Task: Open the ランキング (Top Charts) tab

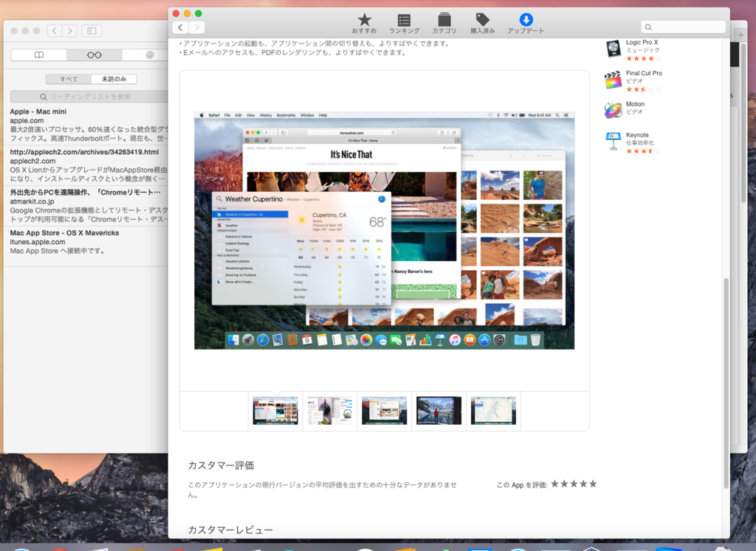Action: pyautogui.click(x=404, y=23)
